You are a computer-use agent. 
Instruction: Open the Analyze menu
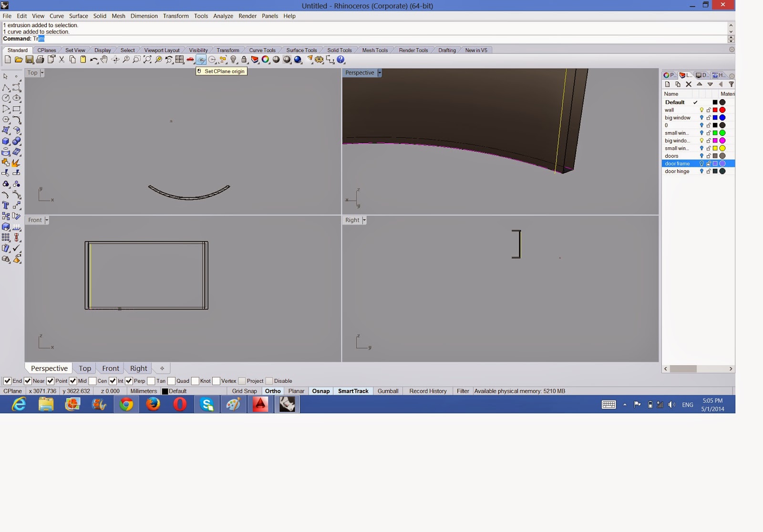click(x=223, y=16)
